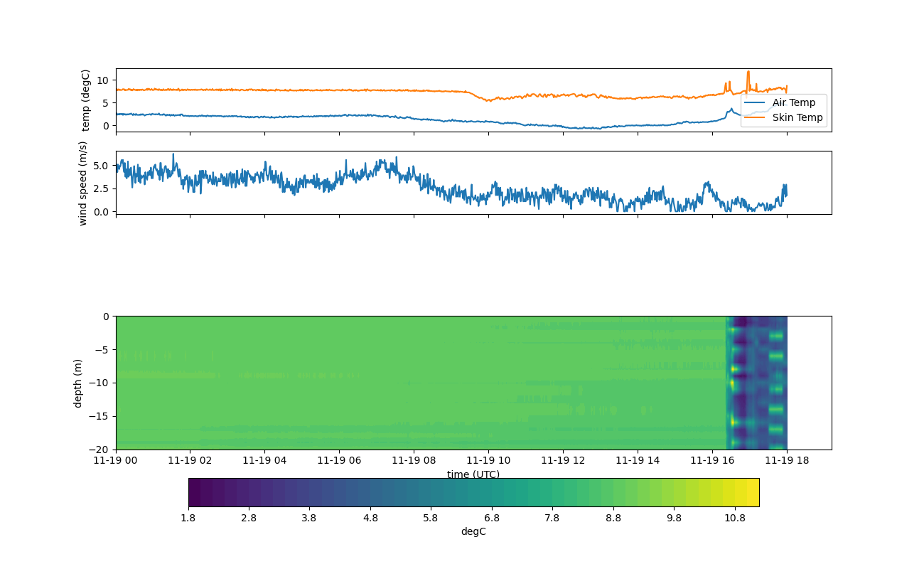Image resolution: width=924 pixels, height=569 pixels.
Task: Click the dark purple end of colorbar
Action: coord(195,492)
